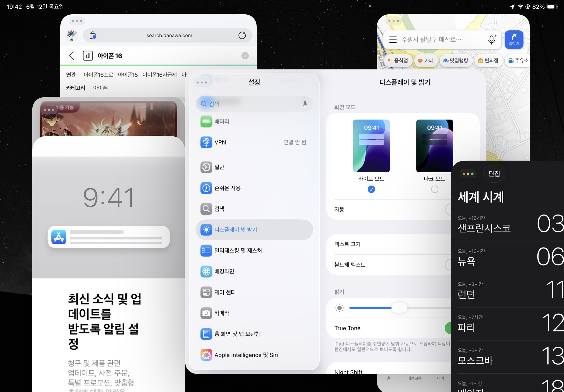Reload the search.danawa.com page
The width and height of the screenshot is (564, 392).
(242, 35)
